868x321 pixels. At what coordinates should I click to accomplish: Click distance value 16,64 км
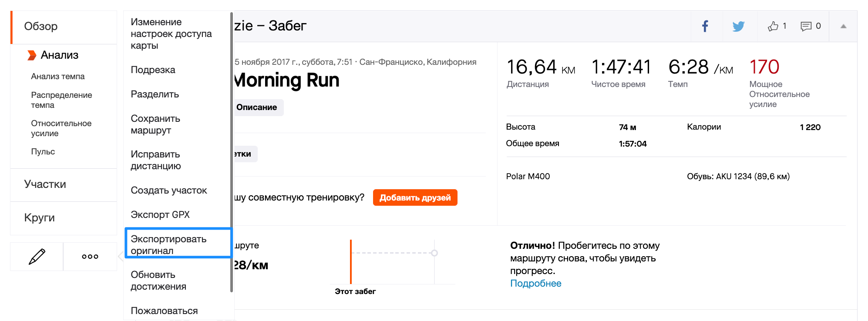pos(541,67)
